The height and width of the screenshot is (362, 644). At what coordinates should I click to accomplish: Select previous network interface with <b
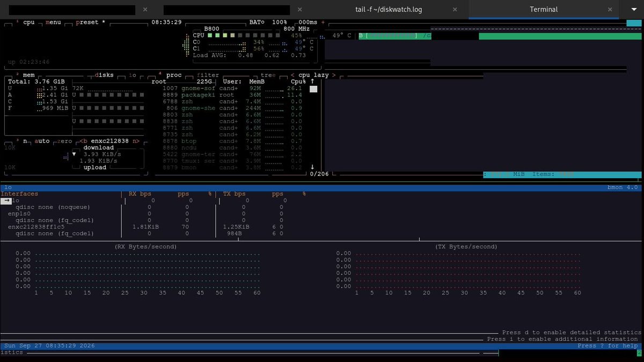(x=84, y=141)
